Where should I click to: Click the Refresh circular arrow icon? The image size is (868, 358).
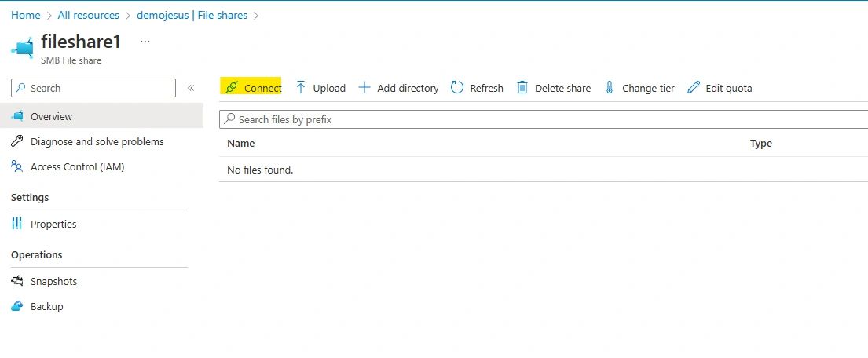click(x=457, y=88)
